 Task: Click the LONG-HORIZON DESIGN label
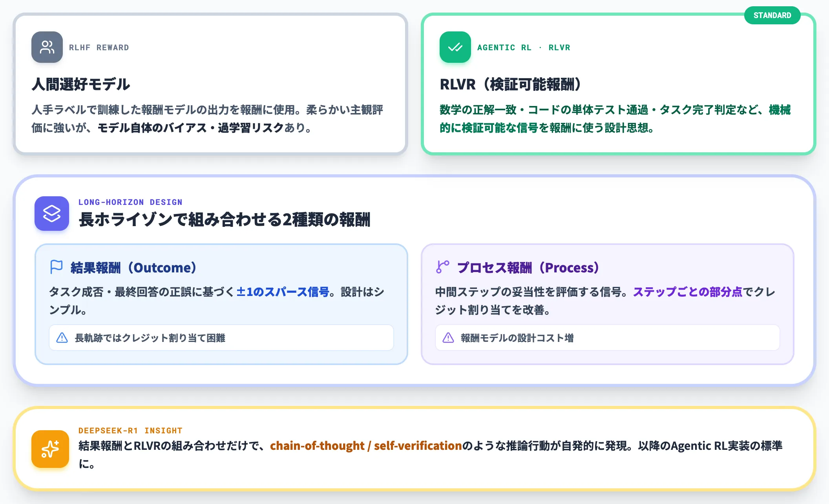[x=130, y=202]
